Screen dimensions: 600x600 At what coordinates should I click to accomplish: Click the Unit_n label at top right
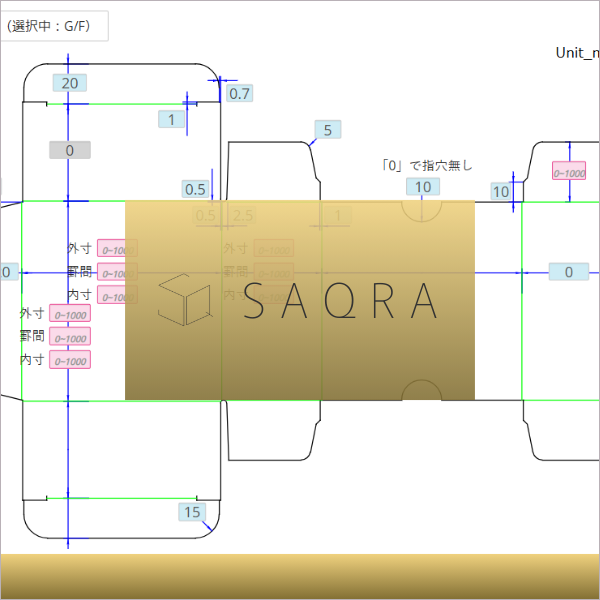[x=577, y=53]
